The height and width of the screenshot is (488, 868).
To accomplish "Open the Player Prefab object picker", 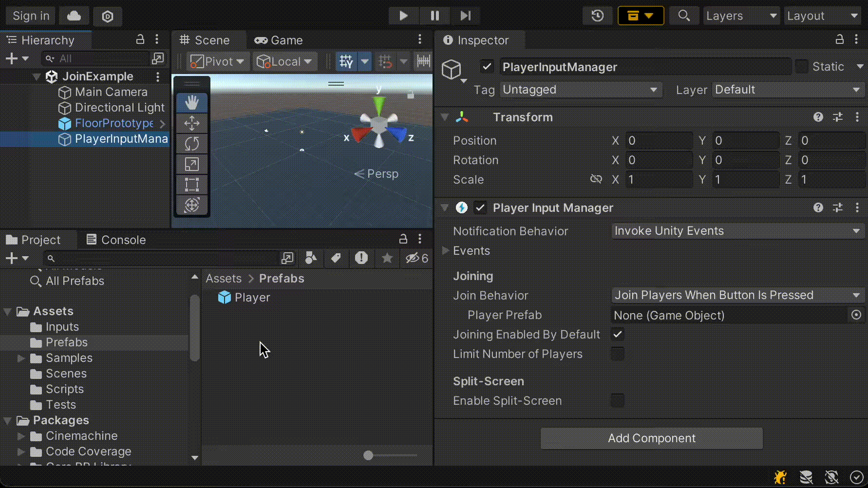I will point(856,315).
